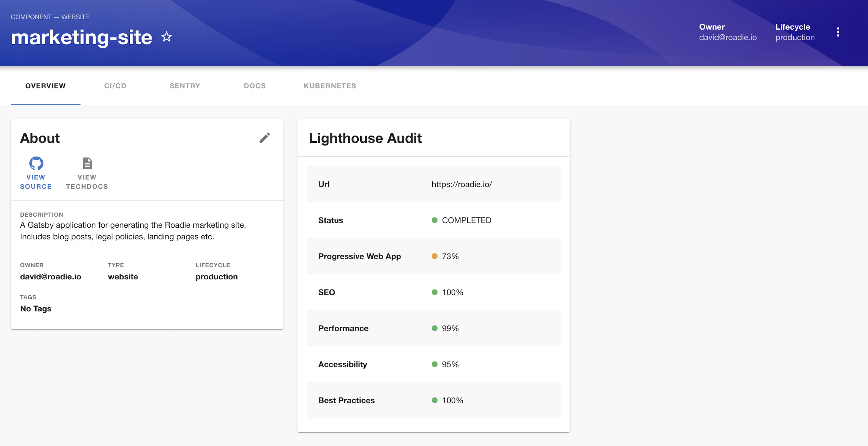Select the No Tags text under TAGS
This screenshot has width=868, height=446.
36,308
